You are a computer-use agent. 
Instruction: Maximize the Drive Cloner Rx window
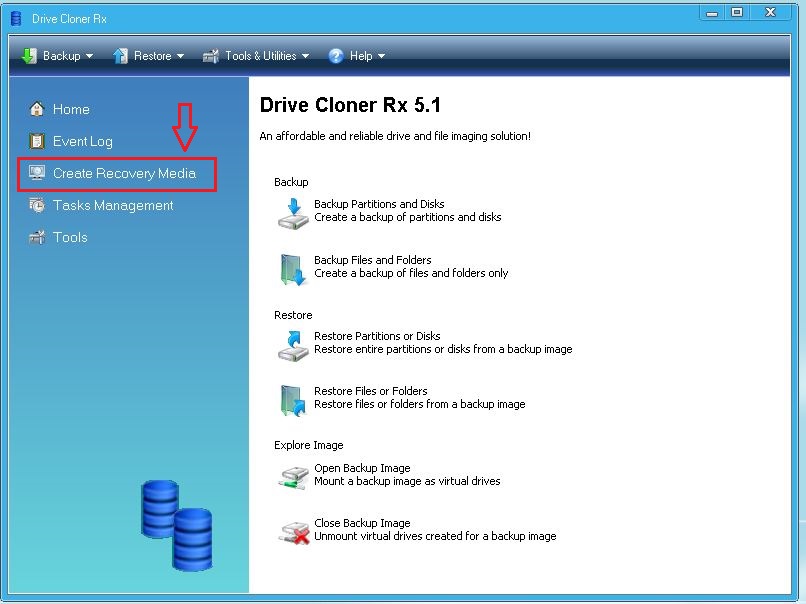click(737, 13)
